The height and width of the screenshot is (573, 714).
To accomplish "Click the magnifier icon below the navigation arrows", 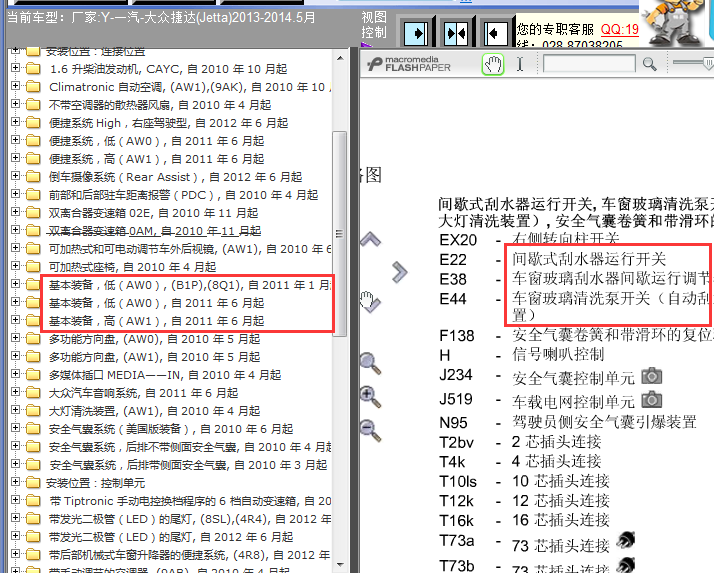I will click(370, 363).
